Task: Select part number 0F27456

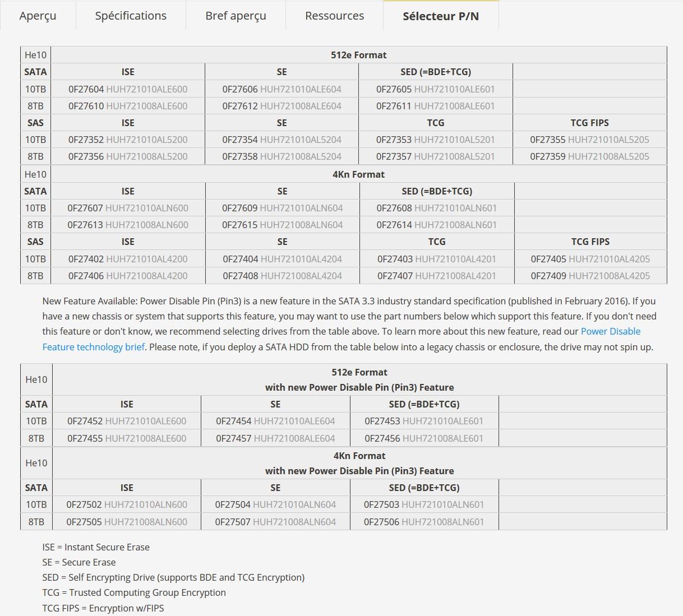Action: [x=424, y=438]
